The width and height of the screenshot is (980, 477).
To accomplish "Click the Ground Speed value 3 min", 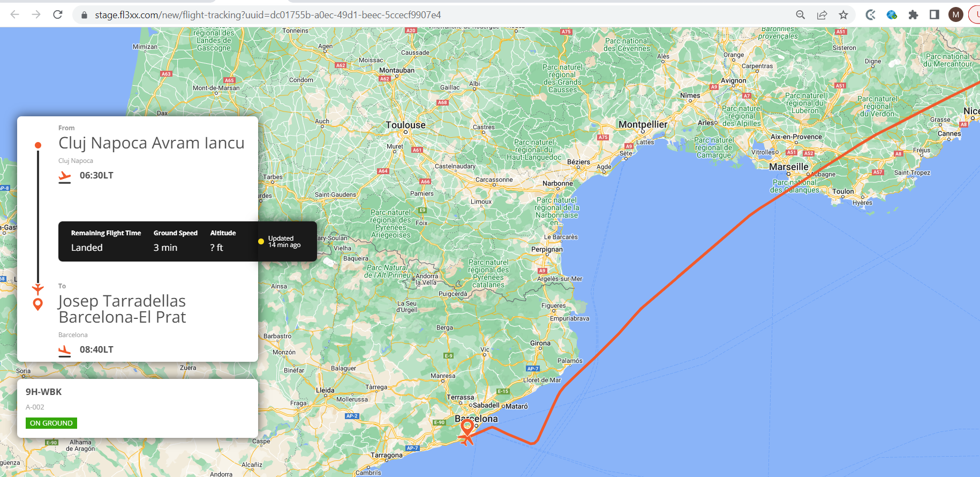I will [165, 248].
